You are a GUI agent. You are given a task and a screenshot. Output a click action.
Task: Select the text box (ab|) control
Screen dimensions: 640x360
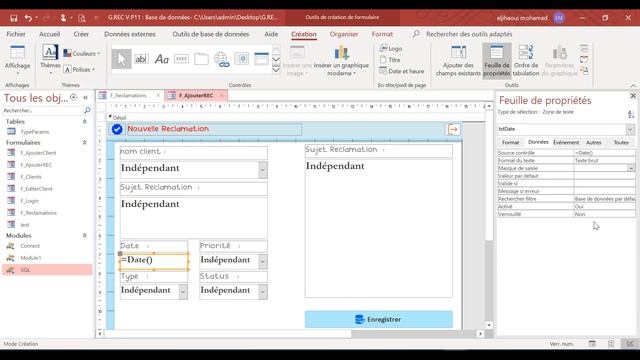pyautogui.click(x=141, y=59)
